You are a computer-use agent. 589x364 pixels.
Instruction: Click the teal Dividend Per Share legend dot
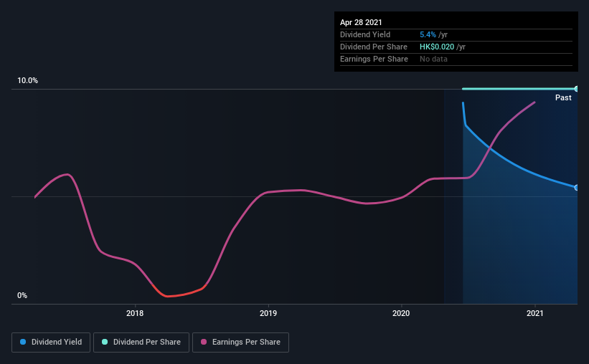pos(105,342)
